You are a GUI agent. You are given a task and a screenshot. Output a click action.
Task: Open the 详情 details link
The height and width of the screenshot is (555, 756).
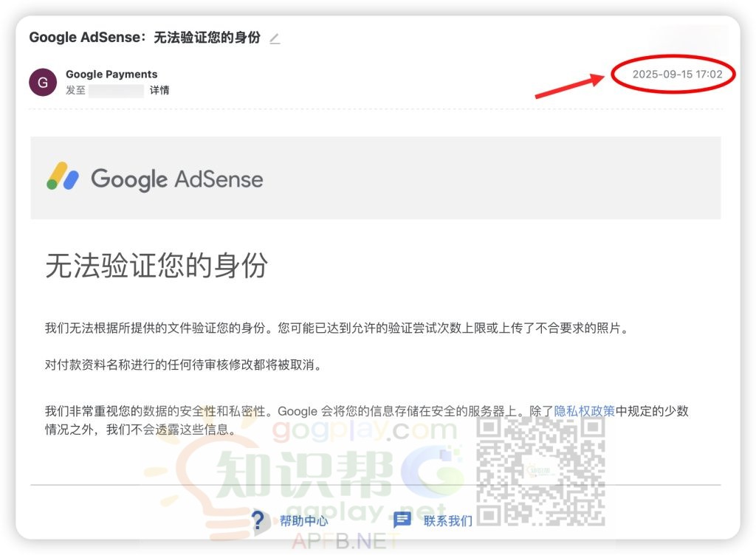coord(159,90)
